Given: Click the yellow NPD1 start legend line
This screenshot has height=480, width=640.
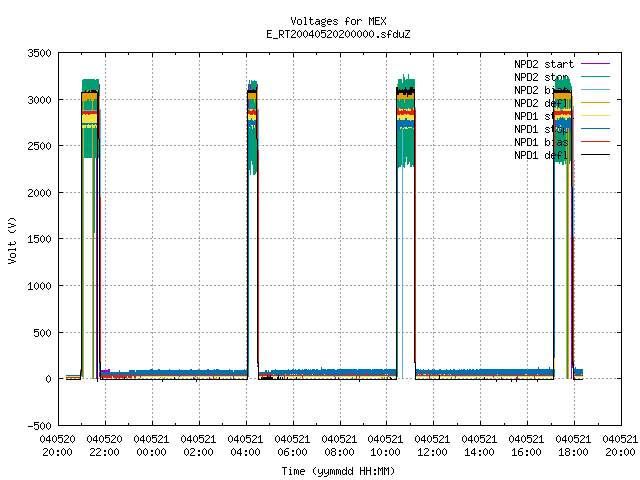Looking at the screenshot, I should [595, 116].
